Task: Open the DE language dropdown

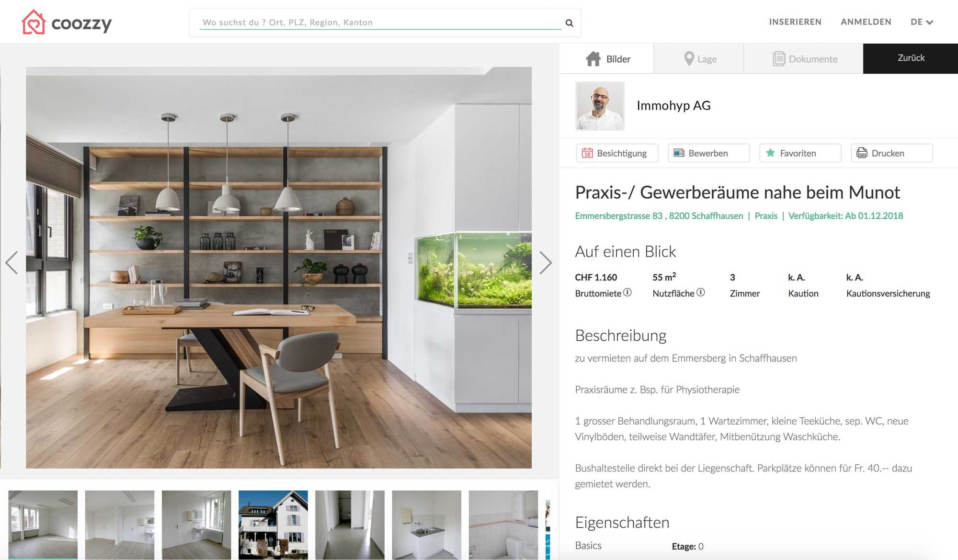Action: click(922, 22)
